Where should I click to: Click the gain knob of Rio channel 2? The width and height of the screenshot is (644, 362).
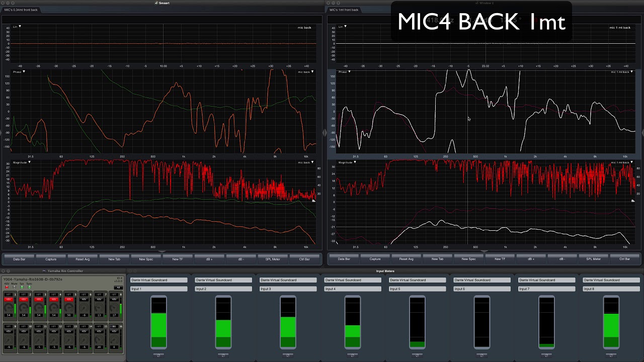coord(24,308)
